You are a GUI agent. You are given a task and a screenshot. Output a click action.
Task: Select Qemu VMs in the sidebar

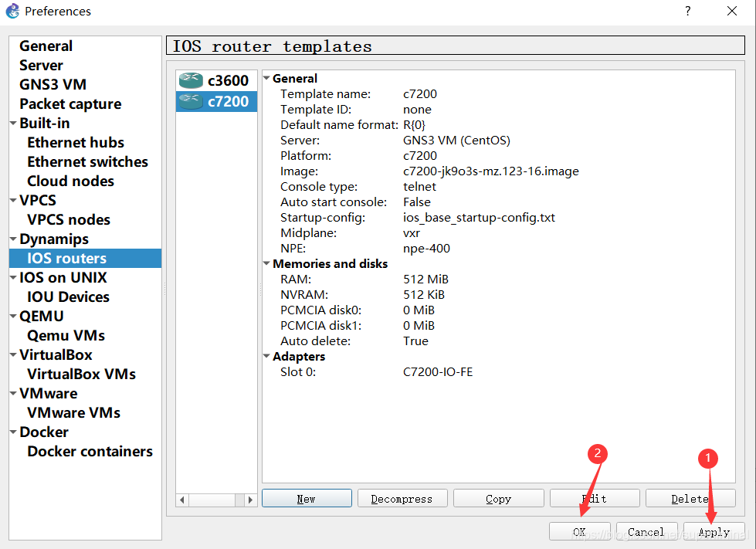[66, 335]
